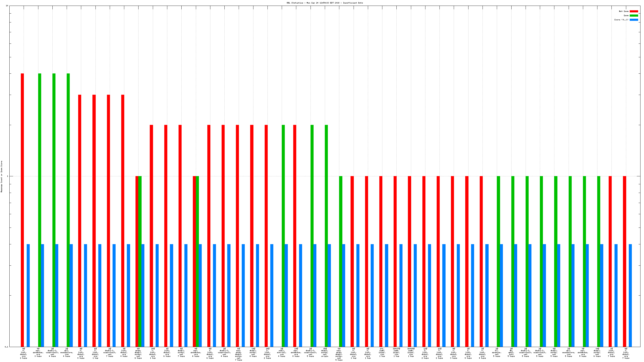
Task: Click the first red bar in chart
Action: pyautogui.click(x=22, y=210)
